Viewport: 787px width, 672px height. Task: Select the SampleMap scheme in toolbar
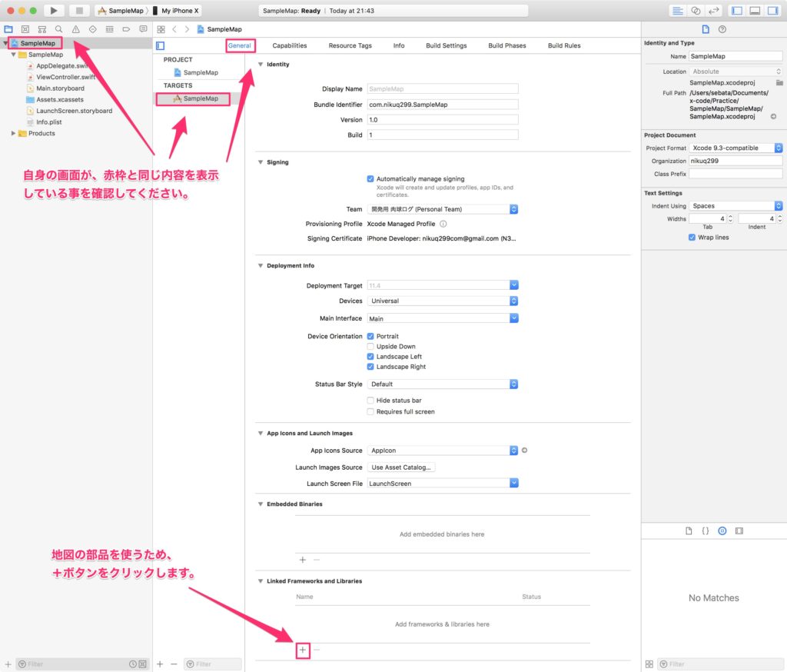point(121,11)
